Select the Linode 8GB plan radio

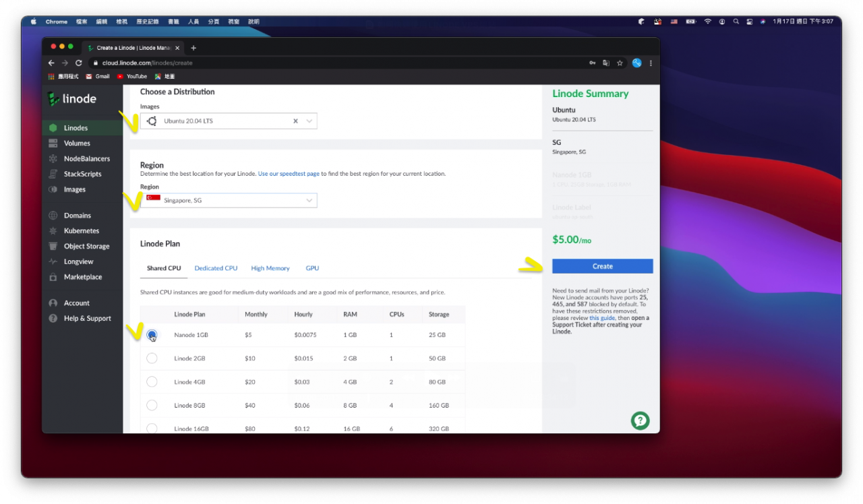[152, 405]
